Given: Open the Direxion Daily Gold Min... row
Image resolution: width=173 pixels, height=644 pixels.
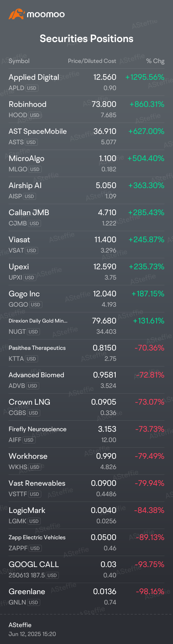Looking at the screenshot, I should pyautogui.click(x=86, y=326).
